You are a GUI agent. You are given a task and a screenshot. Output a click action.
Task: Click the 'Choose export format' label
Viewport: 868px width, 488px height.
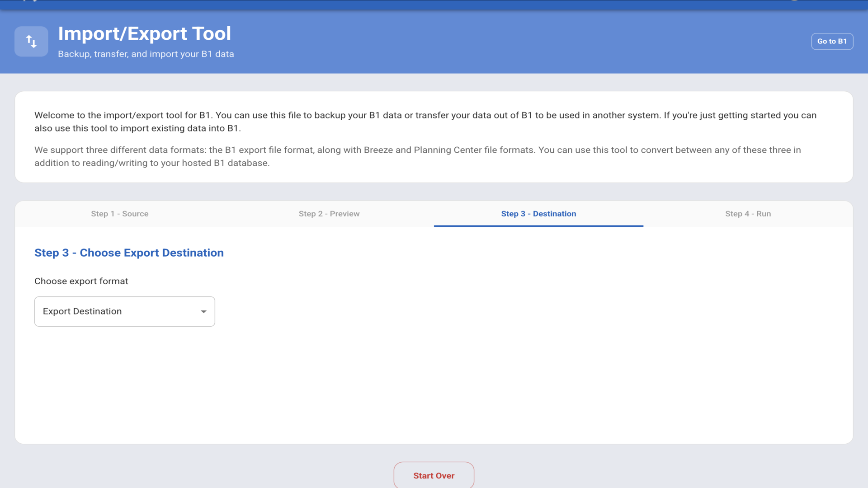pos(81,281)
